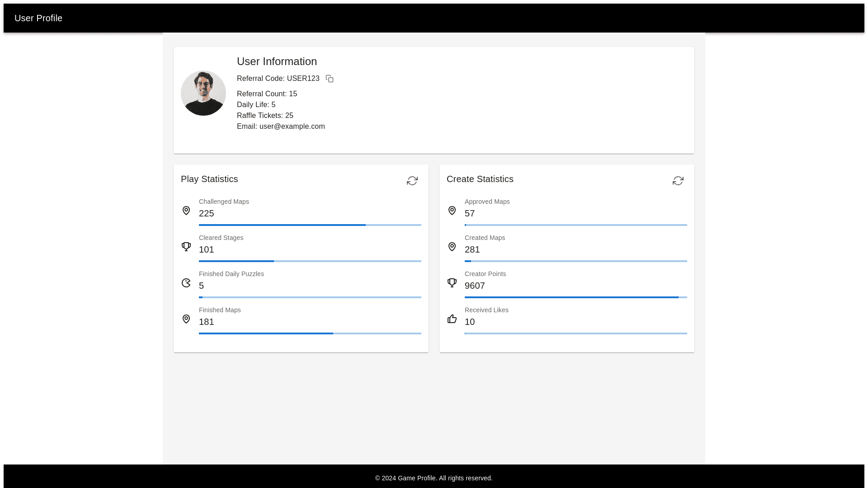Image resolution: width=868 pixels, height=488 pixels.
Task: Click the Creator Points trophy icon
Action: click(x=452, y=283)
